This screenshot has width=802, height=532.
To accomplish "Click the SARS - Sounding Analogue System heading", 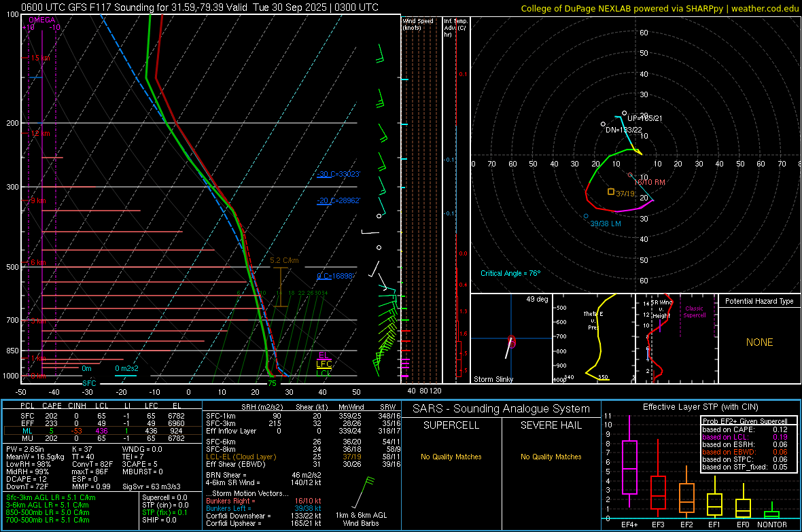I will 502,409.
